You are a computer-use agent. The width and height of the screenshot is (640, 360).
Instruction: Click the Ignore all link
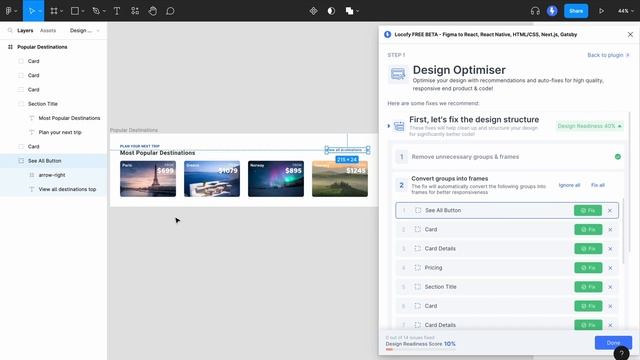pyautogui.click(x=569, y=185)
